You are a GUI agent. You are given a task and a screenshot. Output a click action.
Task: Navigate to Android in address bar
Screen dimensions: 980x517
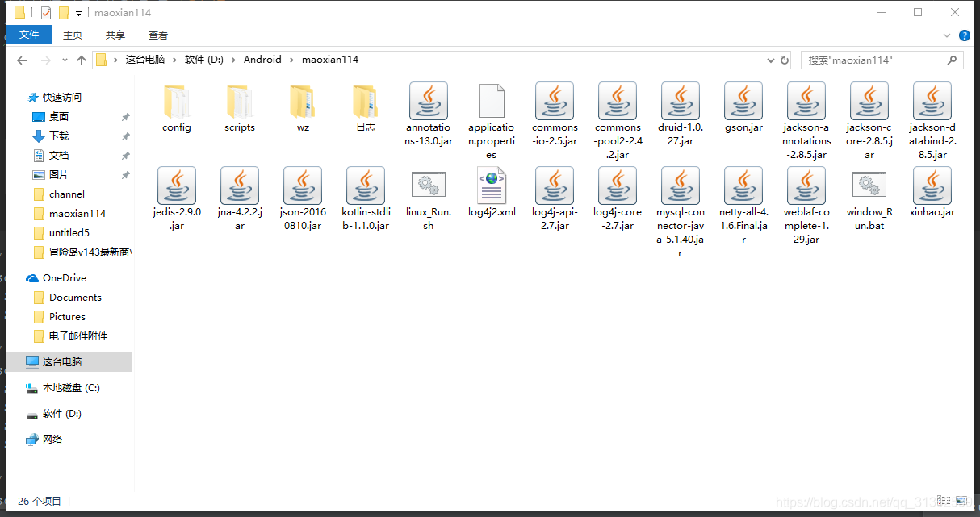point(262,60)
